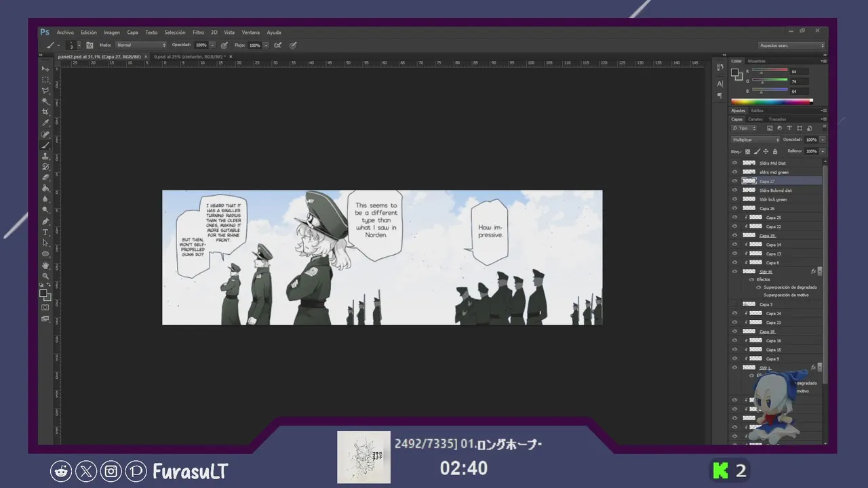This screenshot has height=488, width=868.
Task: Open the brush Modo Normal dropdown
Action: 141,45
